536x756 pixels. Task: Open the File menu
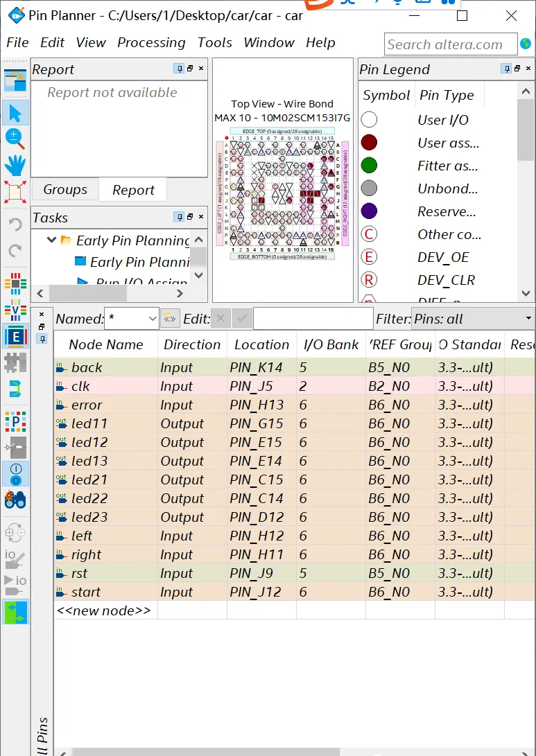click(x=18, y=42)
